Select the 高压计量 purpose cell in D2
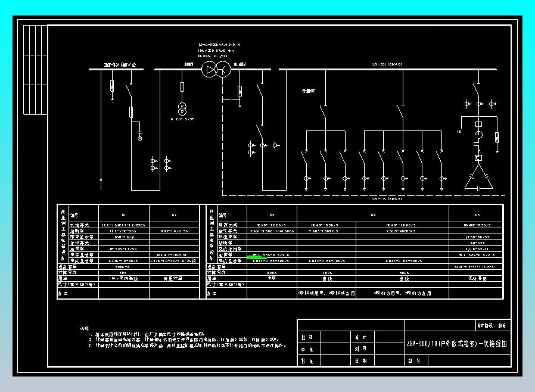 click(175, 278)
